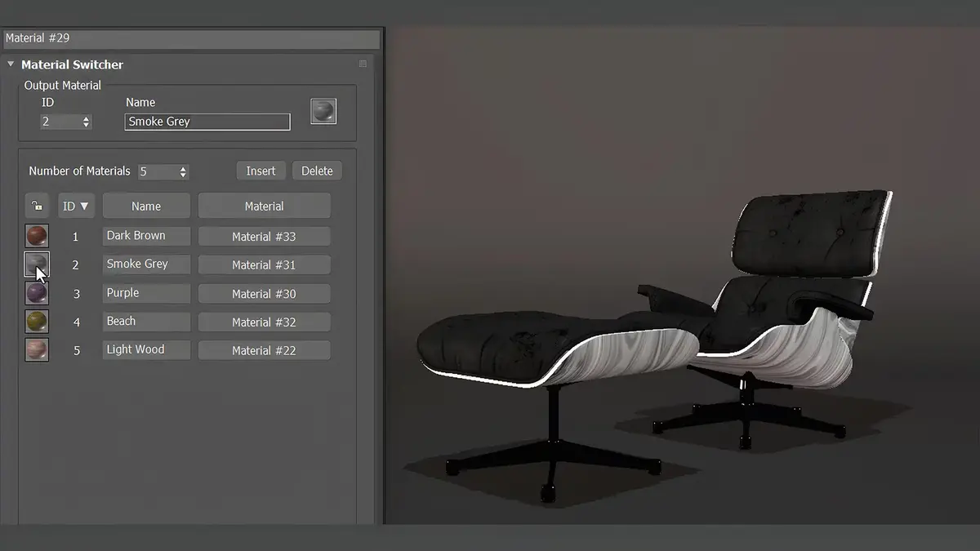Select the Smoke Grey material sphere icon
The image size is (980, 551).
pos(37,264)
